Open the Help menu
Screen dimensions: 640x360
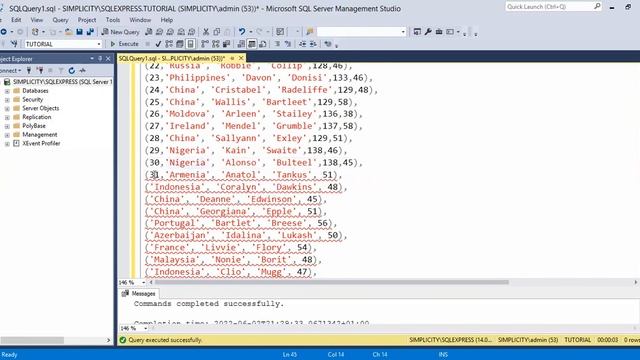pyautogui.click(x=167, y=20)
